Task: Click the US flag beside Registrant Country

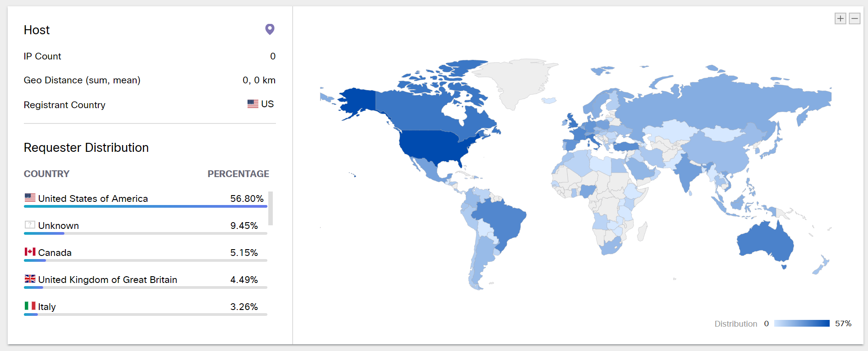Action: (x=253, y=104)
